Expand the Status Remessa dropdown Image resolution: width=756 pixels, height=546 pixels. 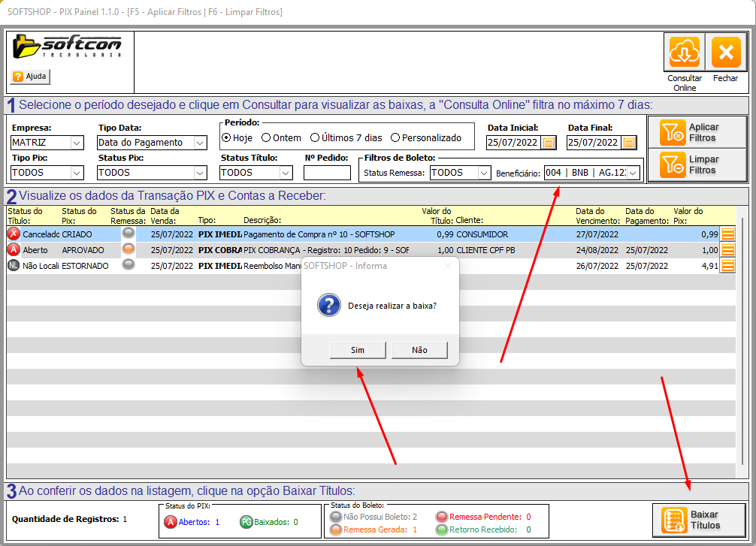[482, 173]
